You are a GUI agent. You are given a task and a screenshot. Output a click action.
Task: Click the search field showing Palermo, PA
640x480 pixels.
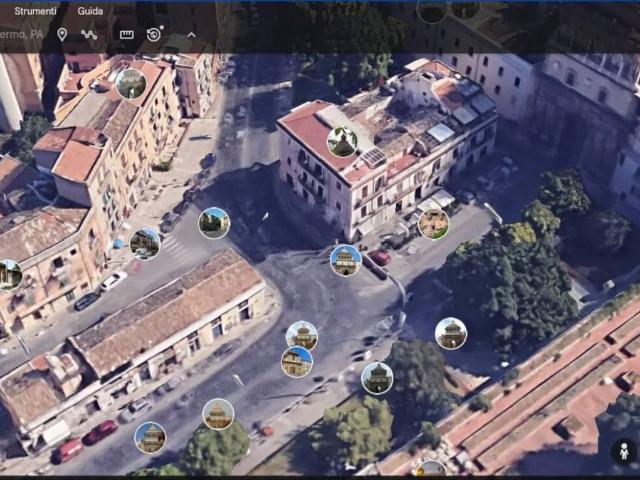point(22,34)
